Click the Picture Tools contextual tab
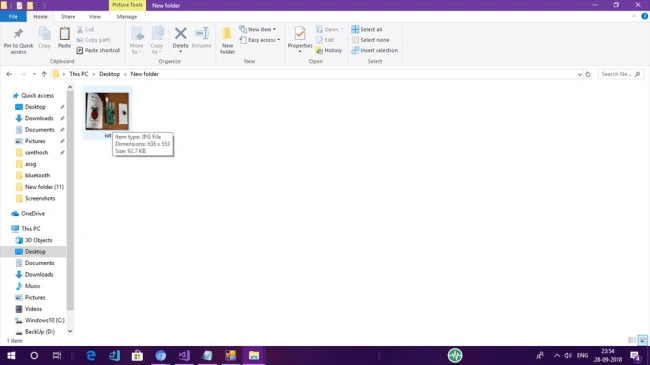The height and width of the screenshot is (365, 650). (x=127, y=5)
